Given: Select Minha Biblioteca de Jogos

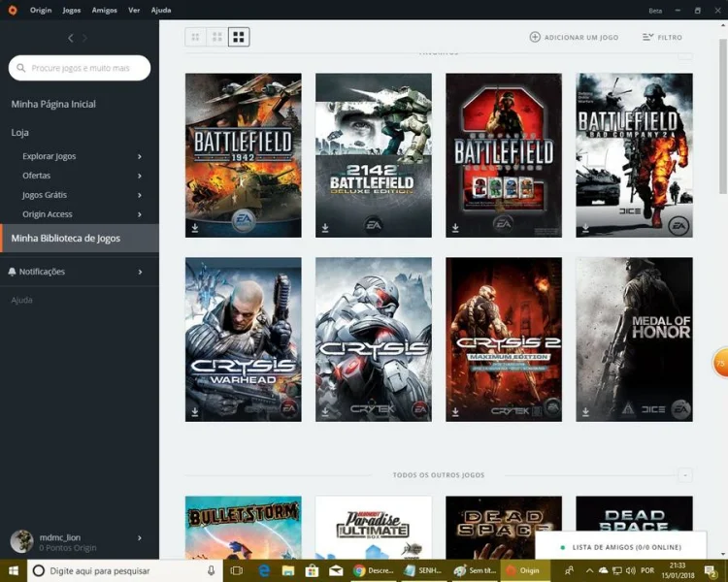Looking at the screenshot, I should pos(80,238).
